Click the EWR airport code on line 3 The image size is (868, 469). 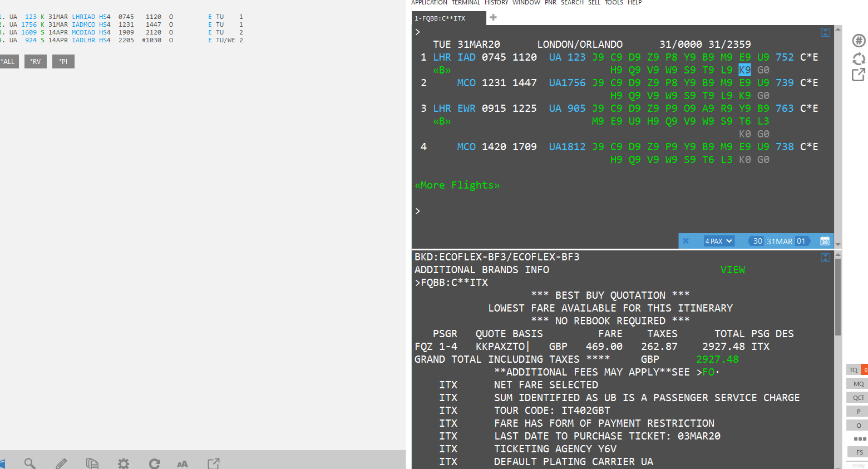[466, 108]
